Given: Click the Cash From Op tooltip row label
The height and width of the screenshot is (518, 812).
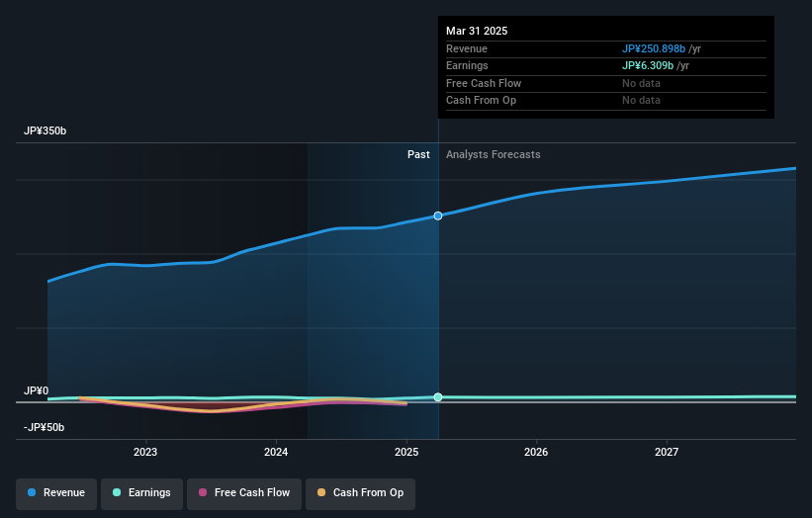Looking at the screenshot, I should (481, 101).
